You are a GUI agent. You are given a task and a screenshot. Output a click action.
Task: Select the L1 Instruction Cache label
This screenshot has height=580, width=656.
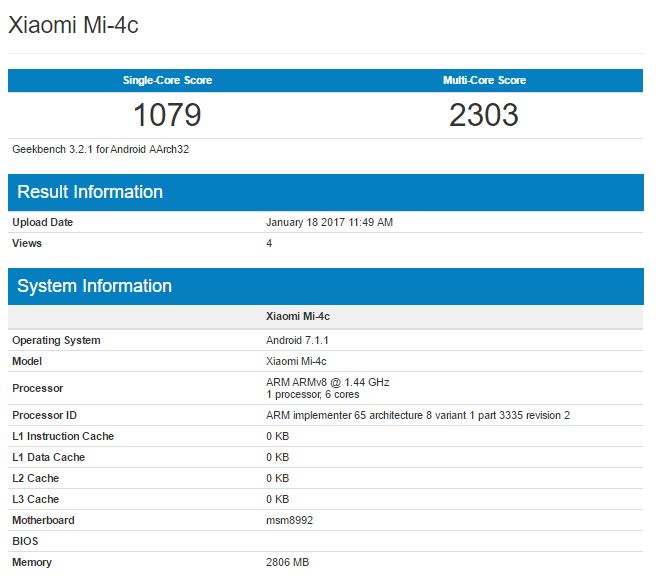pos(63,436)
